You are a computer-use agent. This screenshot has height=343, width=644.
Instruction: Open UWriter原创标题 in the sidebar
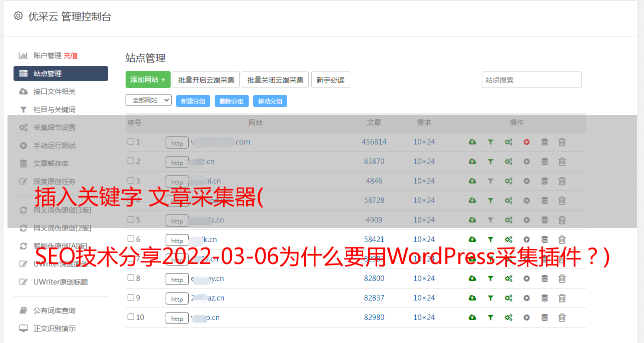click(x=61, y=282)
